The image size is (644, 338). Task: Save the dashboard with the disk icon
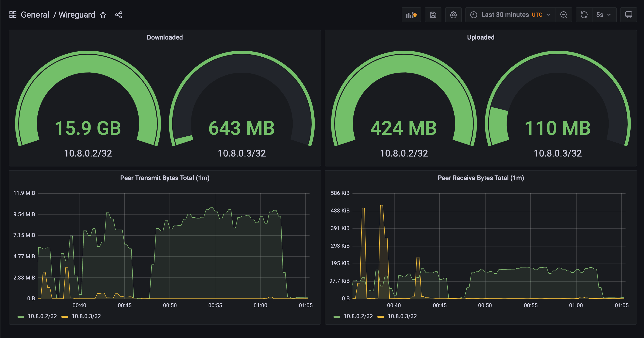[x=433, y=15]
